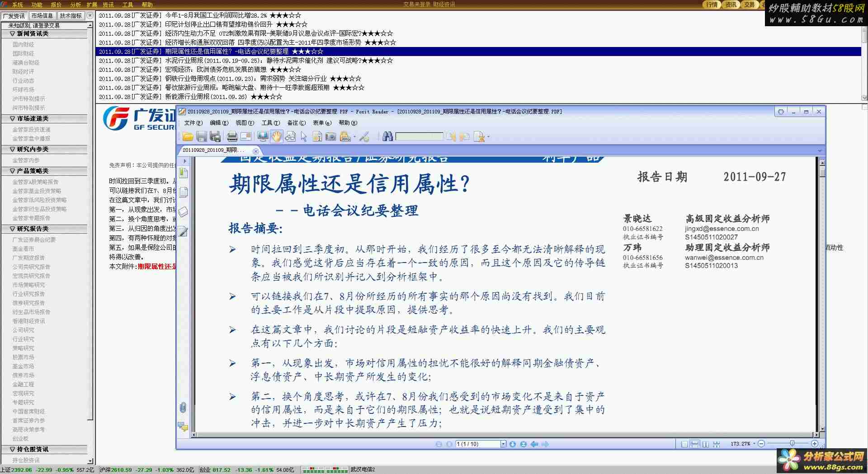Click the Save As icon in Foxit toolbar

tap(215, 136)
